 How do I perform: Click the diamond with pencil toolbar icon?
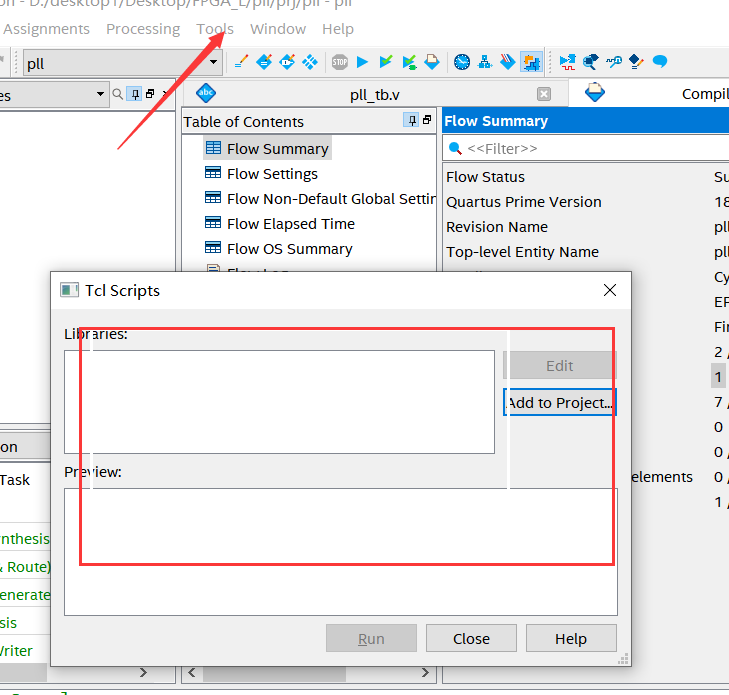[x=636, y=62]
